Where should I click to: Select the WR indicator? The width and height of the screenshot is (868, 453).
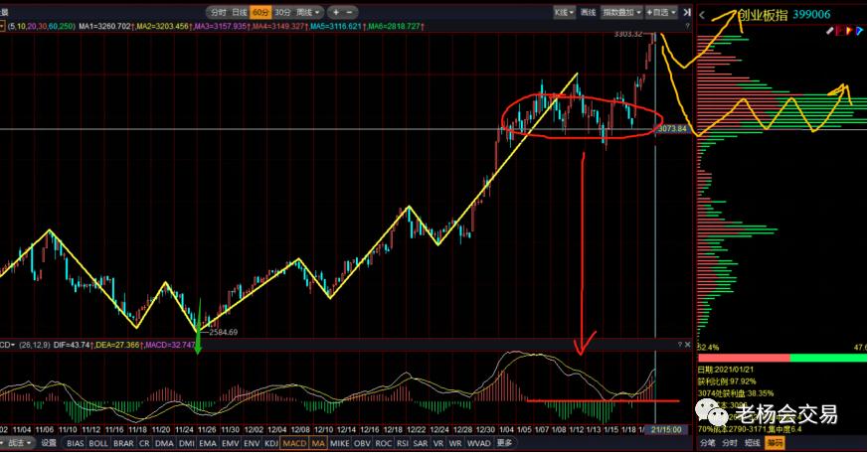455,443
